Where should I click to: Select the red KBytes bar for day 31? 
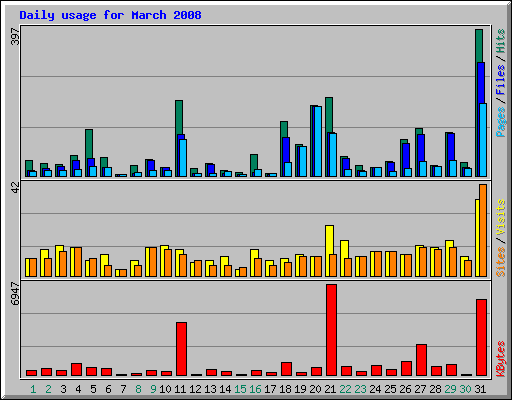coord(481,338)
